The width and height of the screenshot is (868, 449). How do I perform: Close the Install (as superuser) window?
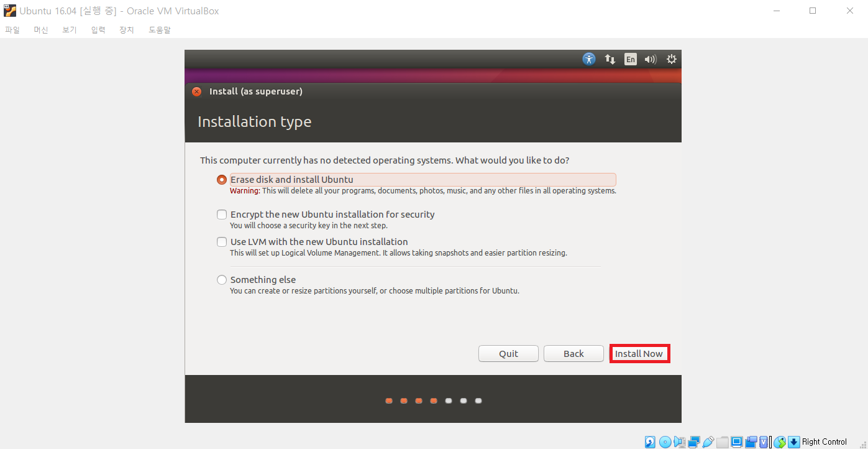(x=197, y=91)
